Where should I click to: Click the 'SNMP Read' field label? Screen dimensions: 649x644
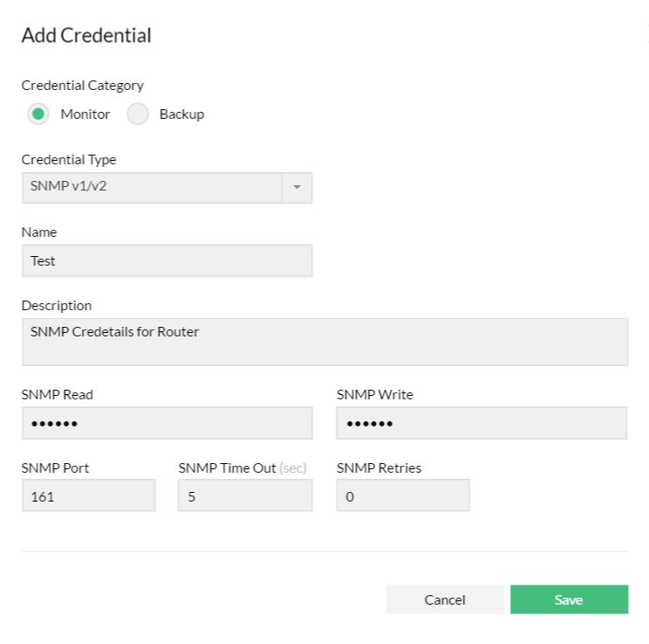(x=58, y=395)
